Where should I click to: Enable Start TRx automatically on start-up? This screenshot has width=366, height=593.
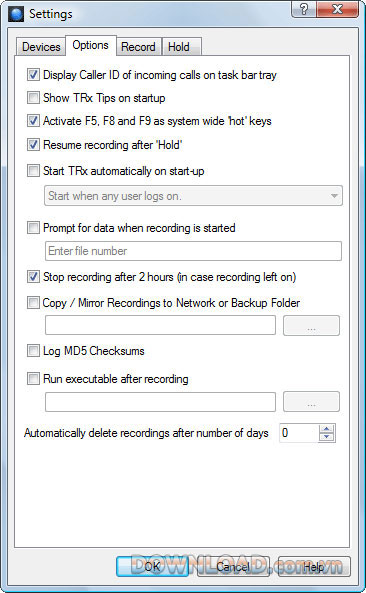(33, 171)
